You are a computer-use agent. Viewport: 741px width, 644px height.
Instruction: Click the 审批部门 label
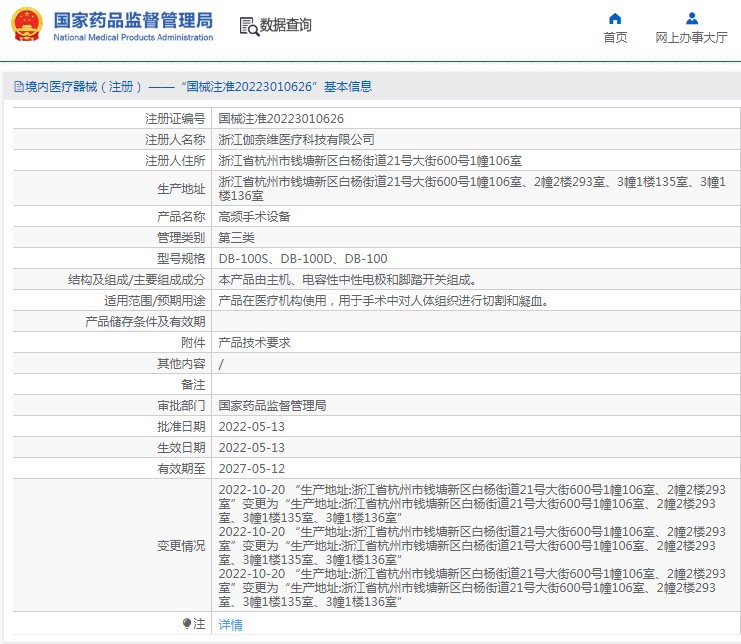click(181, 405)
